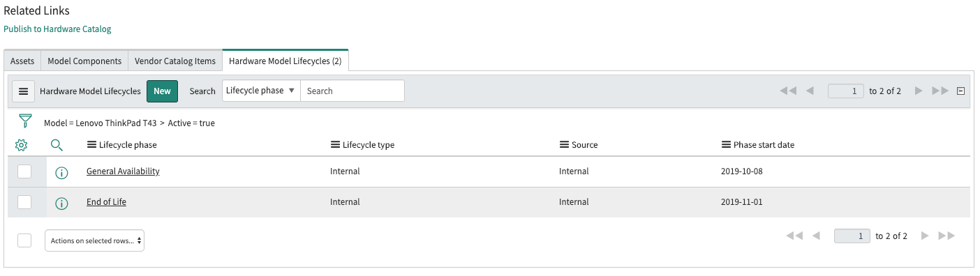Open the list hamburger menu icon

coord(23,91)
